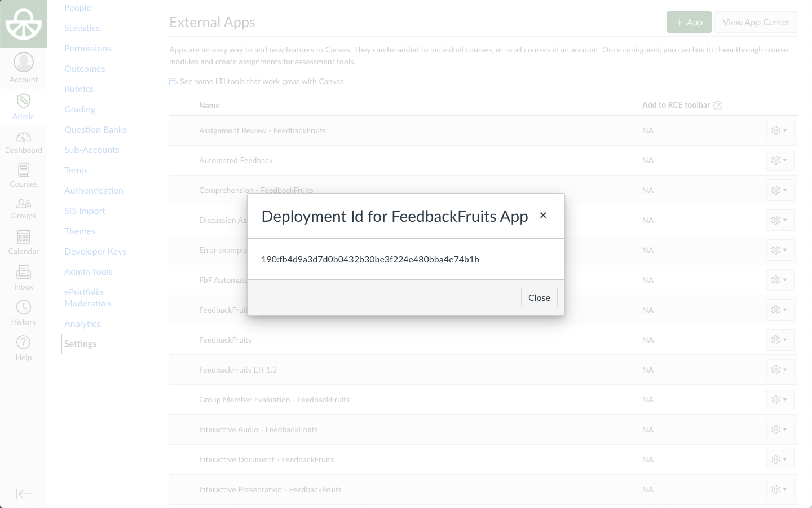Open gear menu for Automated Feedback
The image size is (812, 508).
[780, 160]
